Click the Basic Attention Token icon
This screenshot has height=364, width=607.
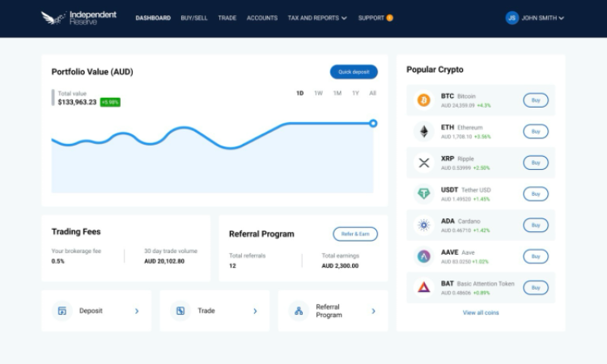pos(423,287)
